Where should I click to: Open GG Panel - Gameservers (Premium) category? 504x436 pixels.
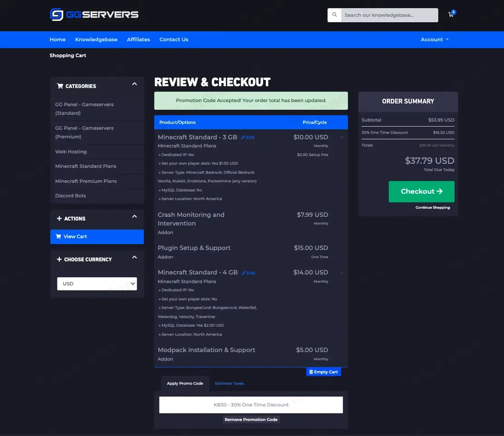point(97,132)
